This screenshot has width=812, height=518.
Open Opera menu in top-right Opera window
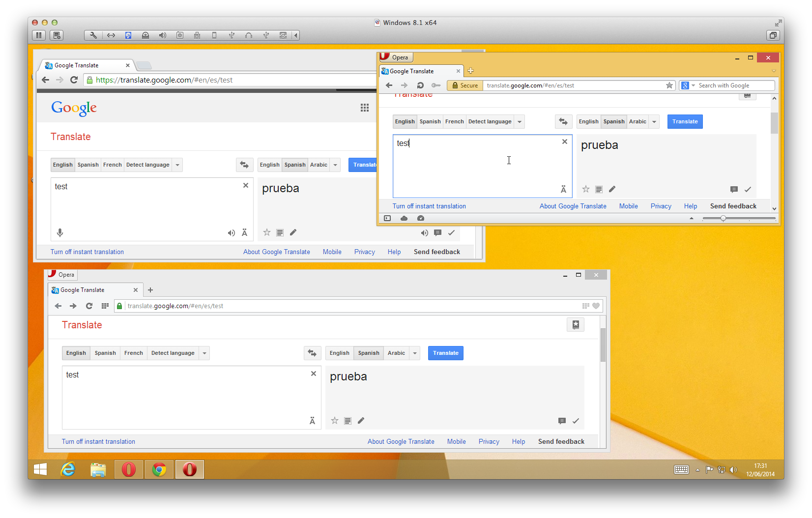pyautogui.click(x=396, y=57)
